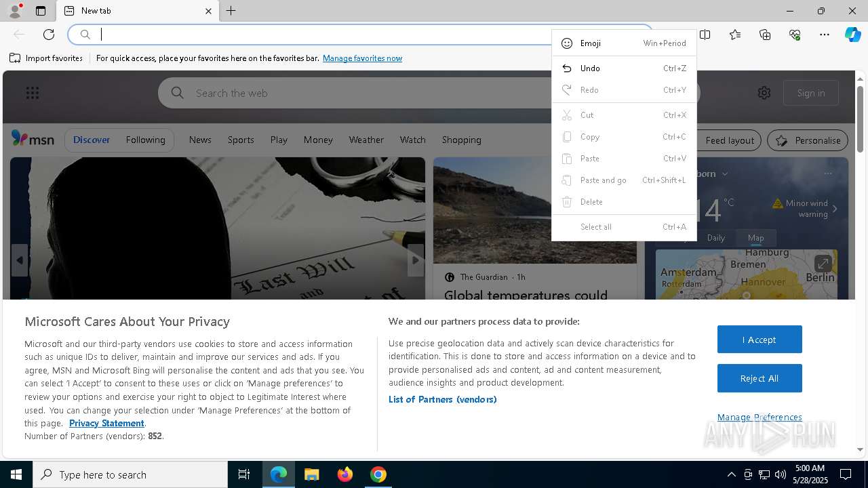
Task: Click the Personalise button
Action: (808, 140)
